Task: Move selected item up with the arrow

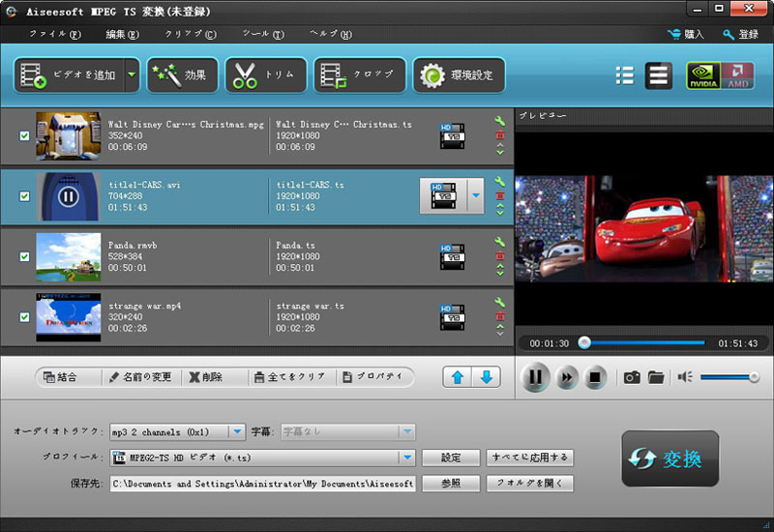Action: 458,377
